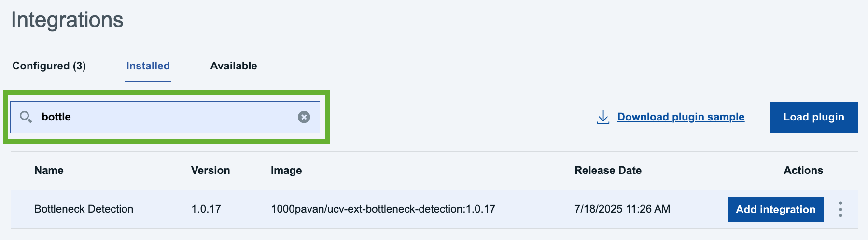This screenshot has width=868, height=240.
Task: Click Add integration for Bottleneck Detection
Action: point(776,209)
